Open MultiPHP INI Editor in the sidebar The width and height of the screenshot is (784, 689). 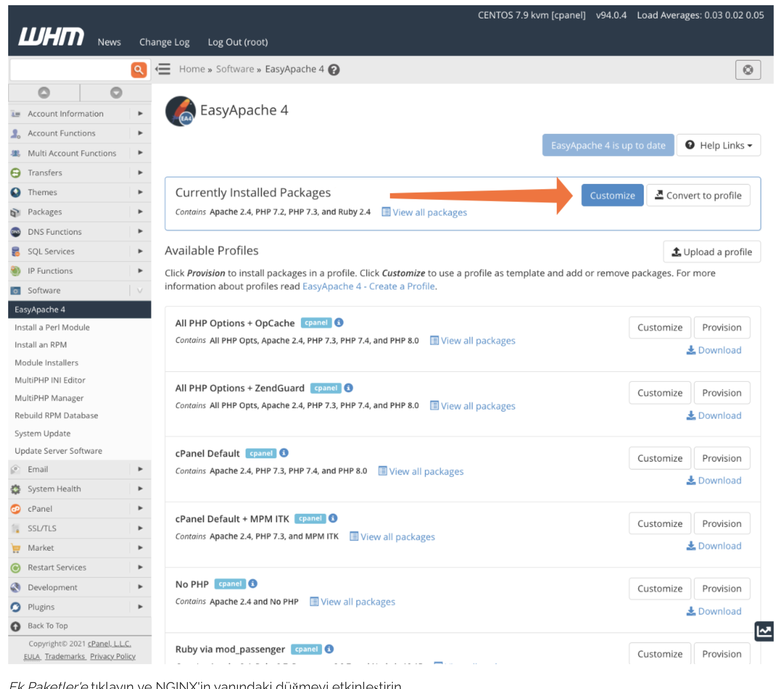[x=50, y=380]
